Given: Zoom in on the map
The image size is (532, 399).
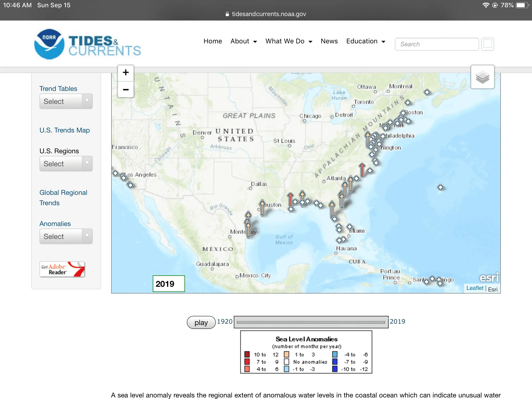Looking at the screenshot, I should coord(126,72).
